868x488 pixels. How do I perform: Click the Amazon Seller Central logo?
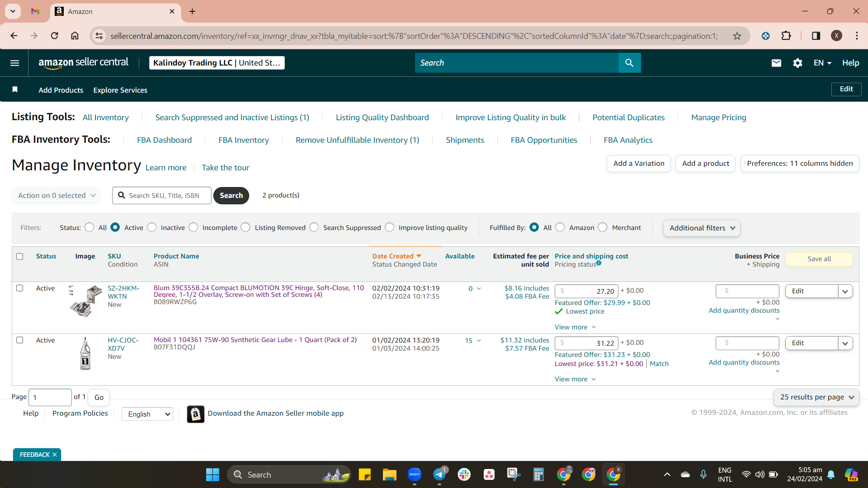pyautogui.click(x=83, y=63)
